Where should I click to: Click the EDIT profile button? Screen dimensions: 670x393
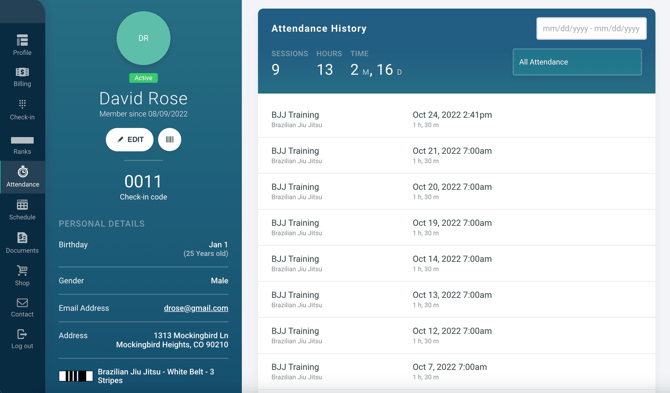coord(129,140)
